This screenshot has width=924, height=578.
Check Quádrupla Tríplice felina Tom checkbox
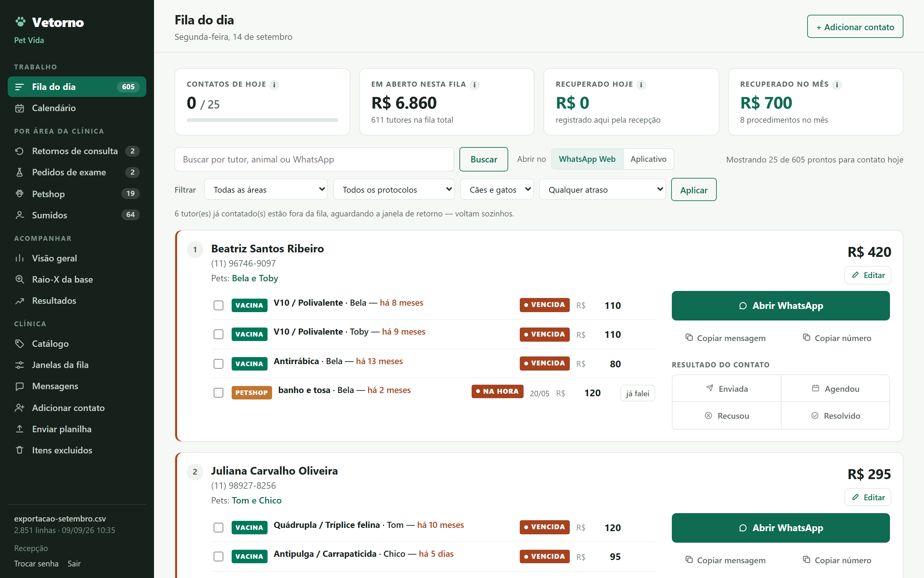point(218,528)
